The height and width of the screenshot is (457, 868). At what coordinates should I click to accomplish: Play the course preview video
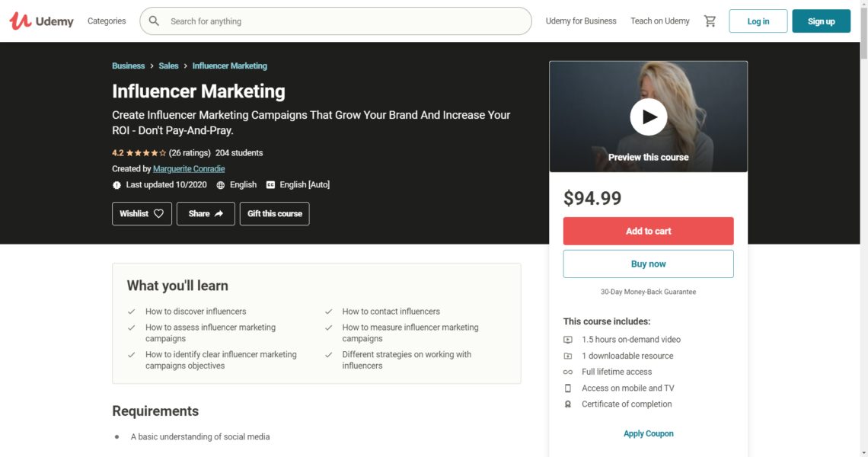coord(648,117)
